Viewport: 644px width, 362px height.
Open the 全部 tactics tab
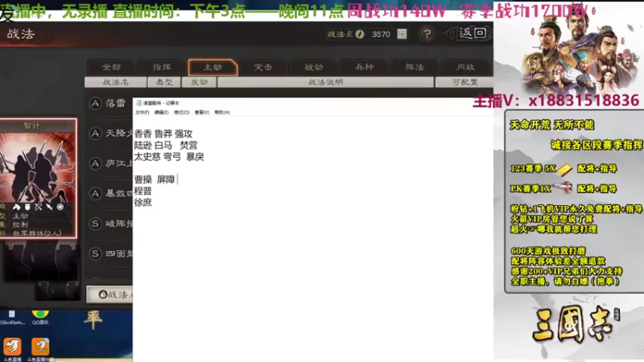[112, 68]
